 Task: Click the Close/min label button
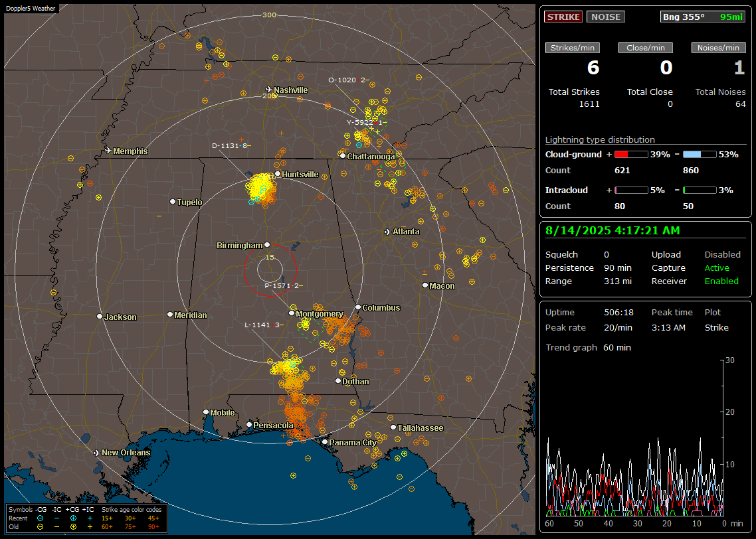pos(646,48)
